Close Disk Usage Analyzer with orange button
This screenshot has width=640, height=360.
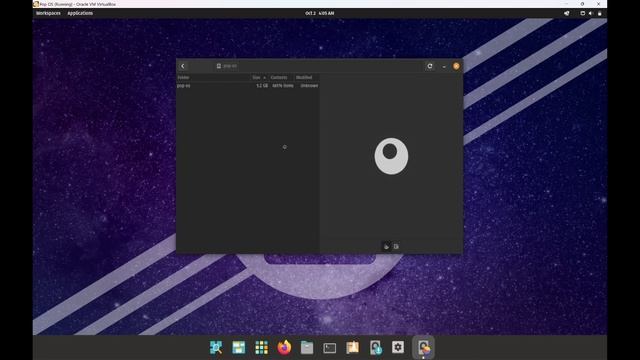456,66
